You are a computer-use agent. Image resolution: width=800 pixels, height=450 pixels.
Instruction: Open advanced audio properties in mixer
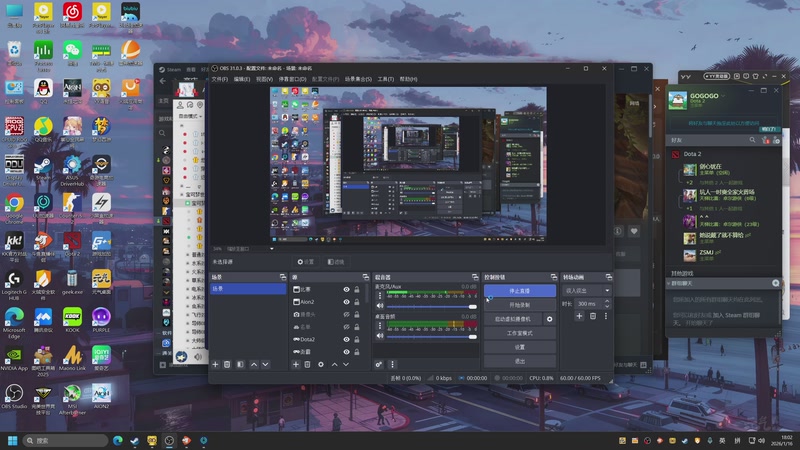[x=379, y=364]
